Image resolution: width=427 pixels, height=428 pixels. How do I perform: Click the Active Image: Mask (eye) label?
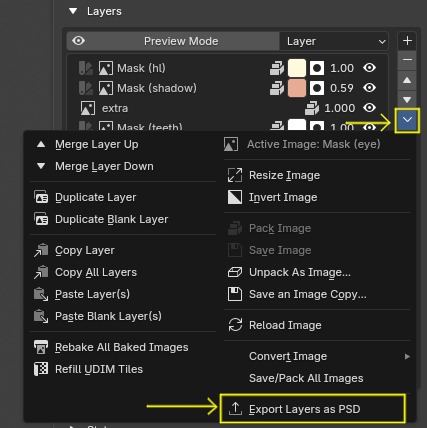click(313, 144)
